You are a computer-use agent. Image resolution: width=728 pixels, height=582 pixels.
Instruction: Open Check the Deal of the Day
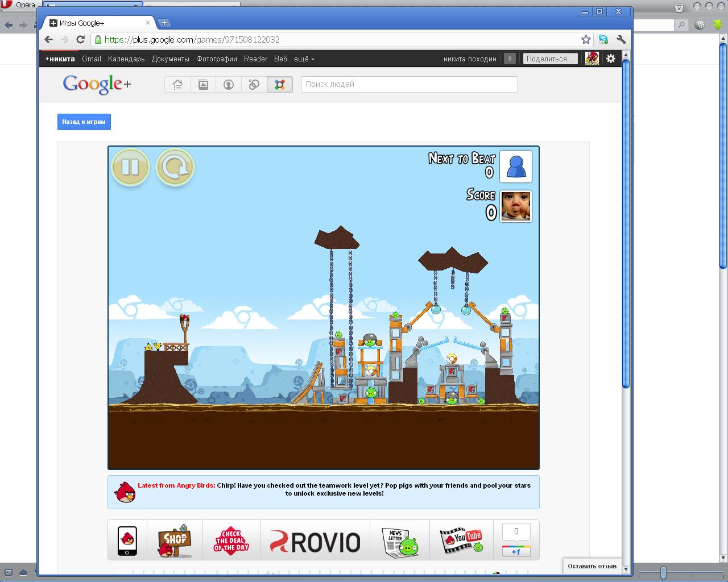click(231, 540)
